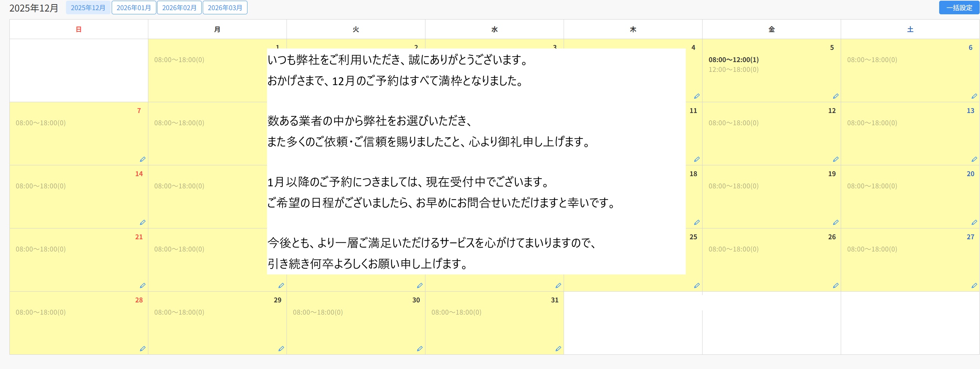The image size is (980, 369).
Task: Click the edit pencil for December 12
Action: coord(836,159)
